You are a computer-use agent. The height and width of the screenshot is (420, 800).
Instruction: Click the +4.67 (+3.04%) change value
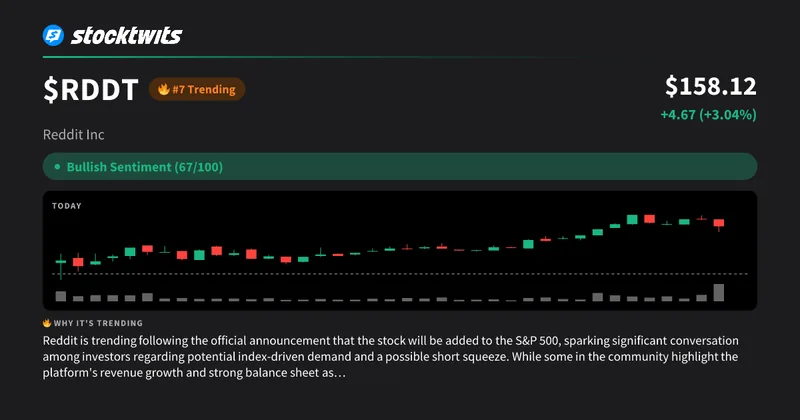tap(709, 115)
